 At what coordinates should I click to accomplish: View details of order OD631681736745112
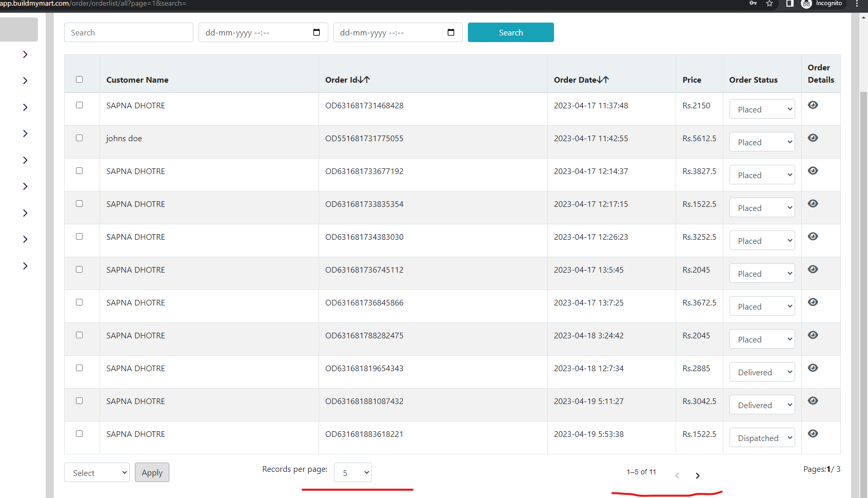point(813,269)
